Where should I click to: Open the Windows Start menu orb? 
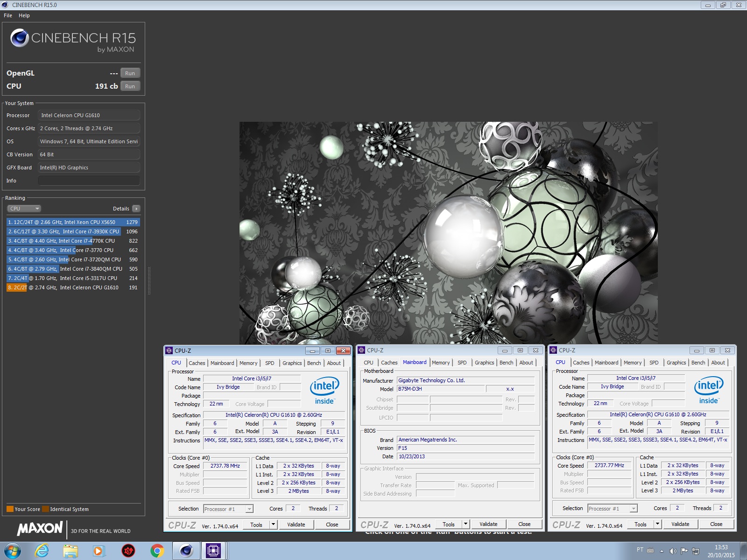(x=12, y=551)
